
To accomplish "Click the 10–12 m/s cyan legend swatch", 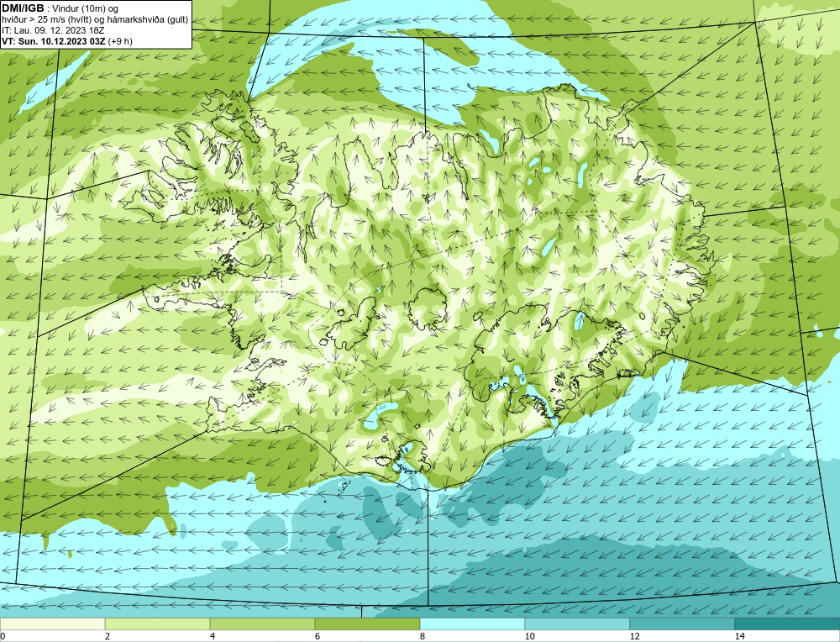I will point(578,624).
